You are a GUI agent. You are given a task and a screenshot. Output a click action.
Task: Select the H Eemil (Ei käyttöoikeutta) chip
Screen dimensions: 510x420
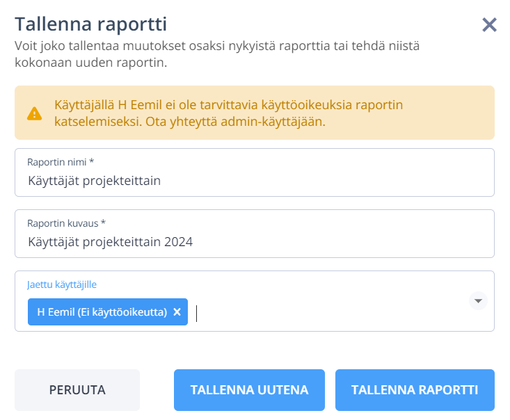pyautogui.click(x=102, y=312)
